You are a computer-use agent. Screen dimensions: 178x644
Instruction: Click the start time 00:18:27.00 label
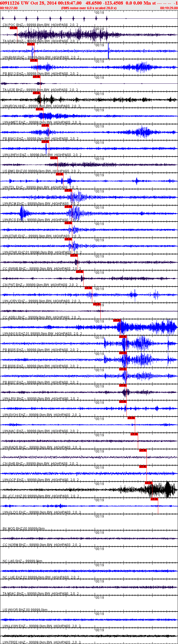click(9, 8)
